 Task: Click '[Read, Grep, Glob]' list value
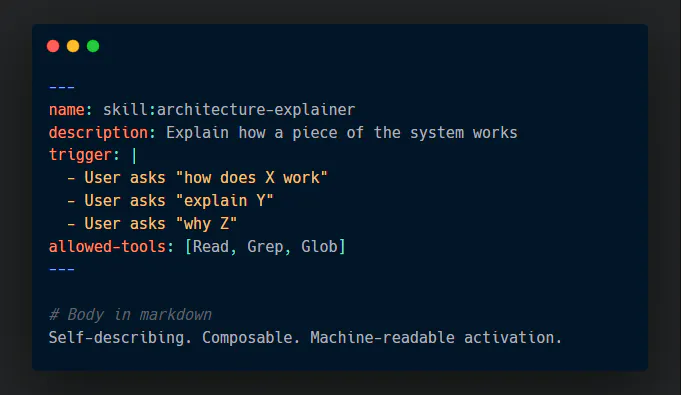click(x=265, y=247)
